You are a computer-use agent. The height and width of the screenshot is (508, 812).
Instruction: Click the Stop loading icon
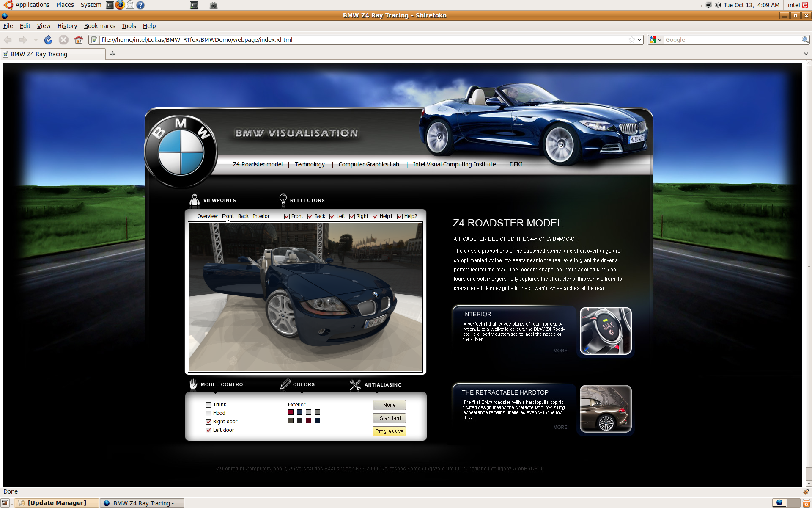(x=63, y=40)
